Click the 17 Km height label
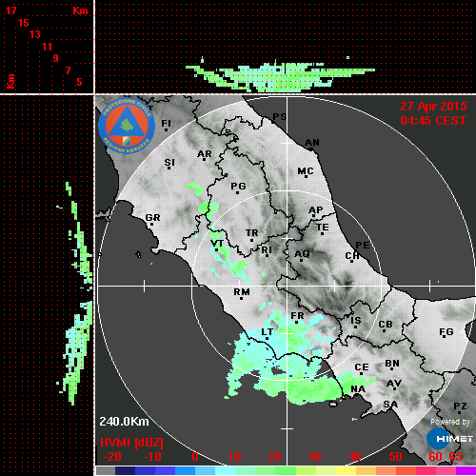476x476 pixels. tap(10, 10)
